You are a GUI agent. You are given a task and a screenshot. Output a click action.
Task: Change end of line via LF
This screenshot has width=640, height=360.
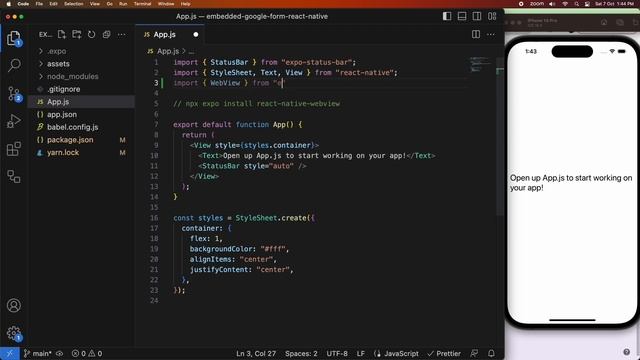pyautogui.click(x=361, y=353)
